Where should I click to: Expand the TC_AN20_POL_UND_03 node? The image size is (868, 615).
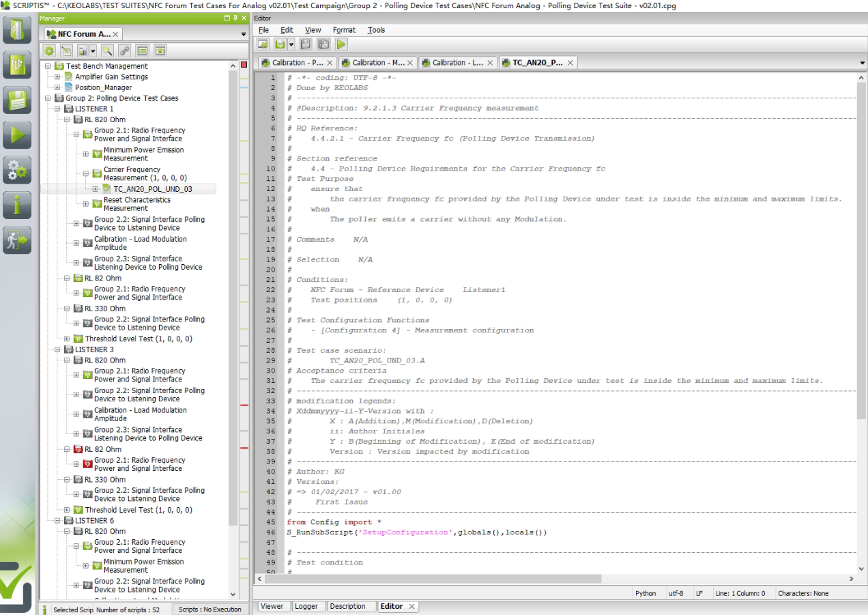pos(96,189)
